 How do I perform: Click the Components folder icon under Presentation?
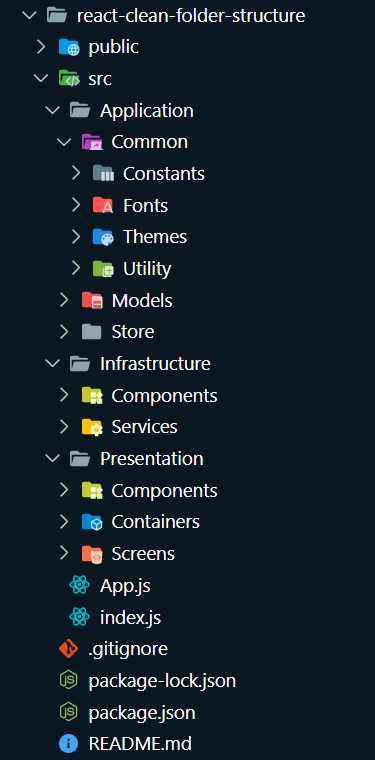click(92, 491)
